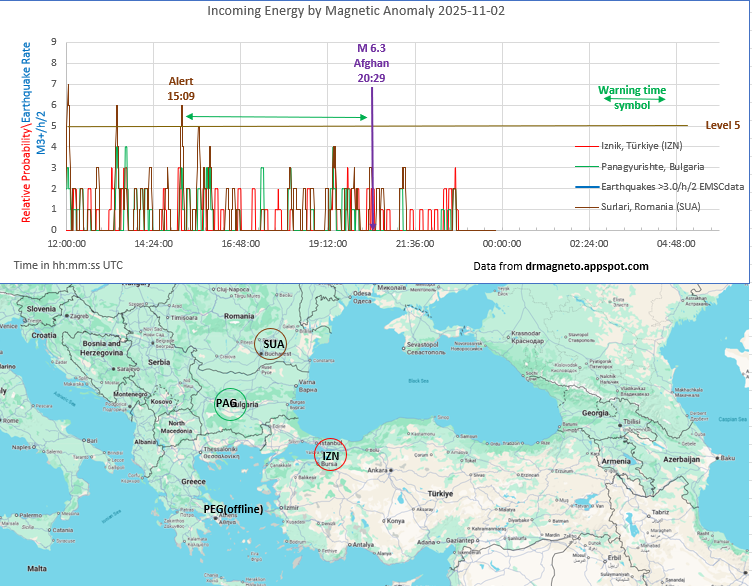Select the M 6.3 Afghan 20:29 annotation

[x=372, y=62]
